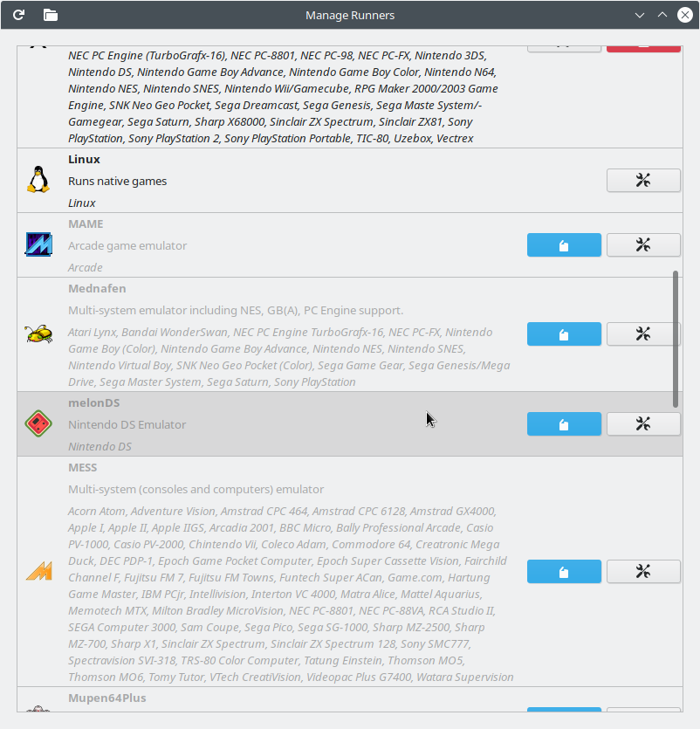Select the 'MAME' runner title
Viewport: 700px width, 729px height.
click(86, 224)
